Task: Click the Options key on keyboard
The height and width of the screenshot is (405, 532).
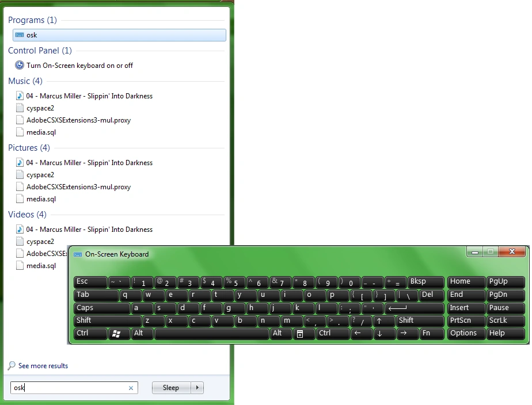Action: point(466,334)
